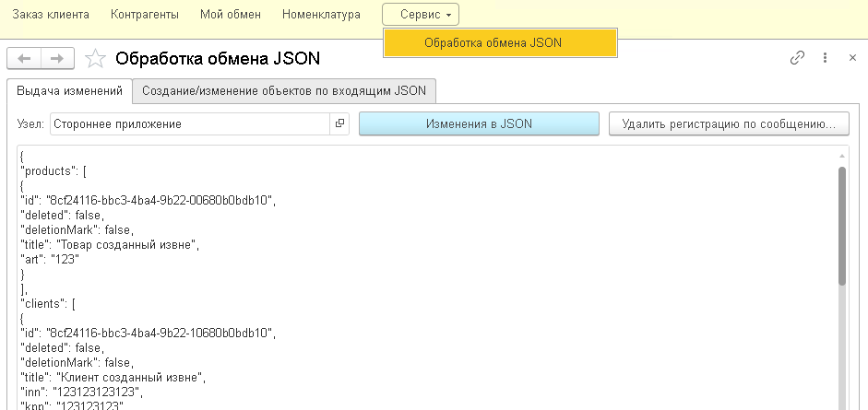Click into the Узел input field
The height and width of the screenshot is (410, 868).
pyautogui.click(x=189, y=123)
